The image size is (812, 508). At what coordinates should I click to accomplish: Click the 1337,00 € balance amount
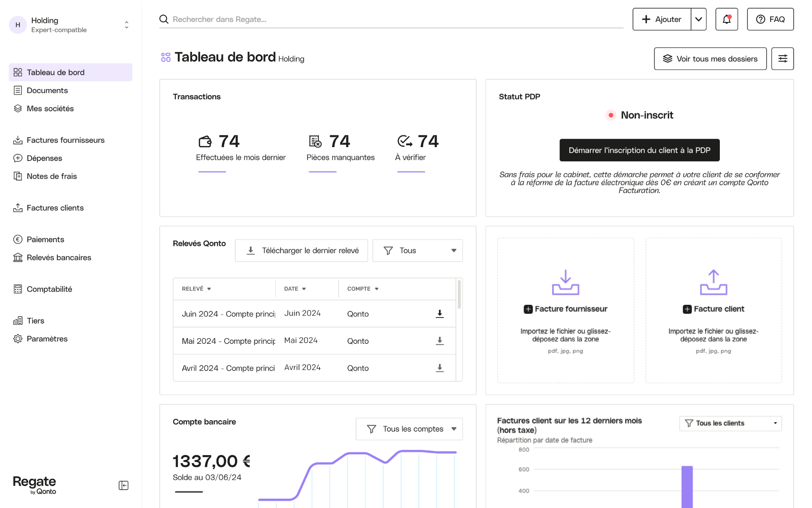coord(212,461)
